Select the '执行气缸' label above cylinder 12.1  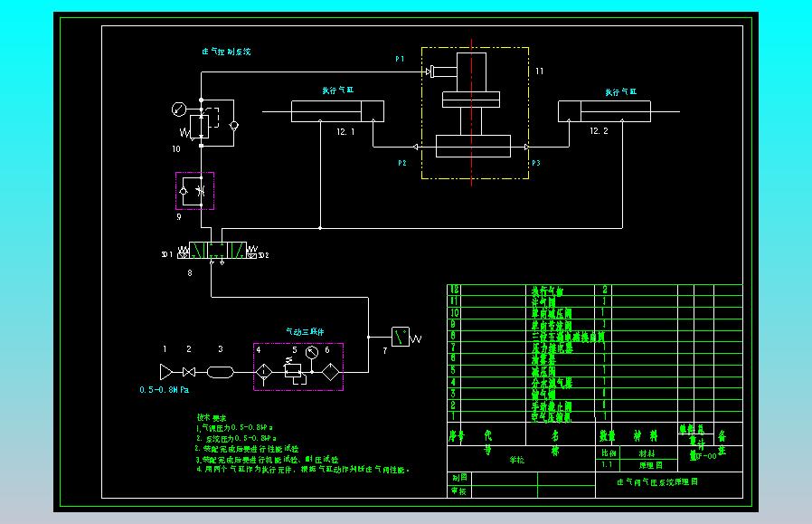338,91
